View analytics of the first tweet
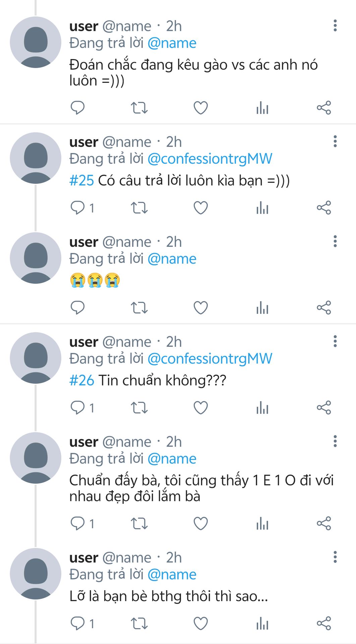 [262, 108]
